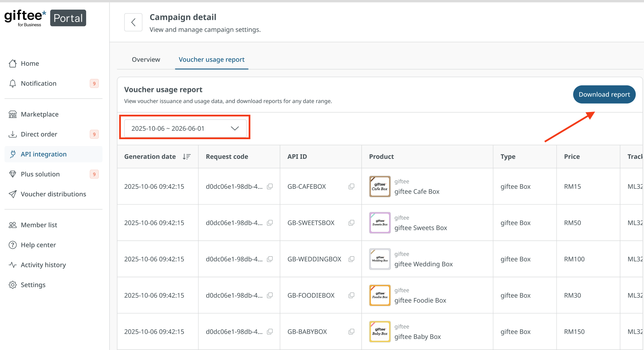
Task: Click the Plus solution badge showing 9
Action: pos(94,174)
